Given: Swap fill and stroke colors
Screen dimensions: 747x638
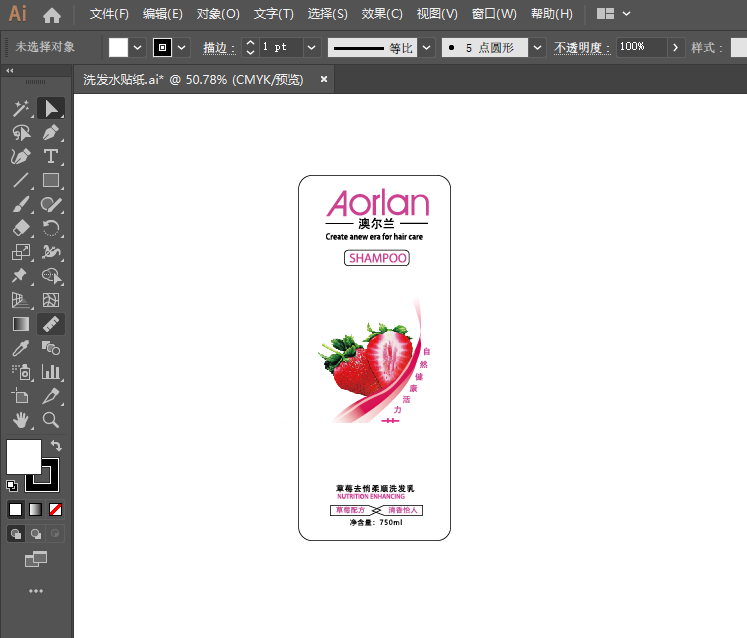Looking at the screenshot, I should [x=56, y=446].
